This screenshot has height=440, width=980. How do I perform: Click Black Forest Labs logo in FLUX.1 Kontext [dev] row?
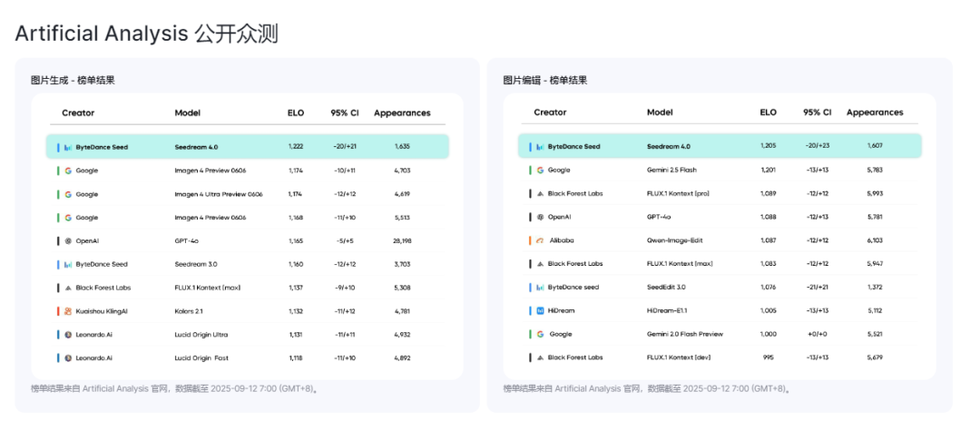[540, 357]
